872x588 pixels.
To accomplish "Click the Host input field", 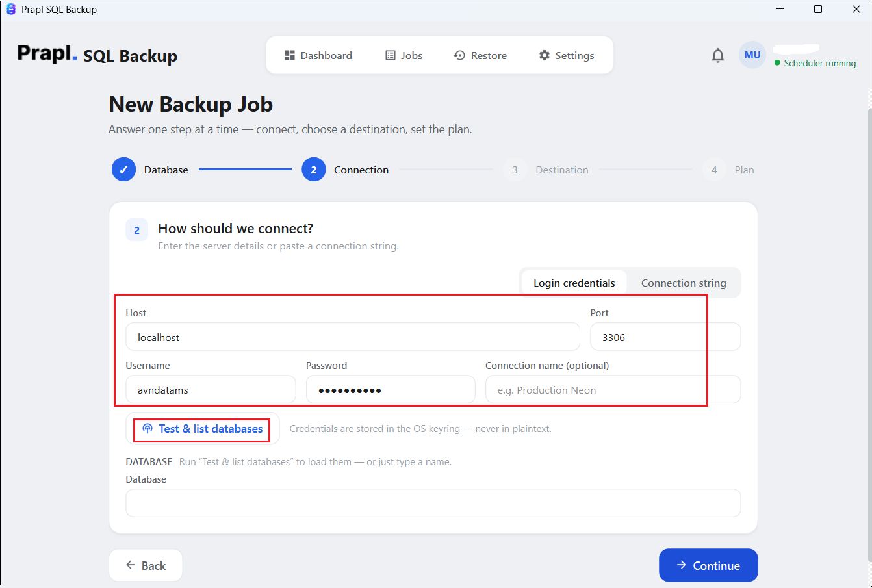I will pyautogui.click(x=353, y=337).
